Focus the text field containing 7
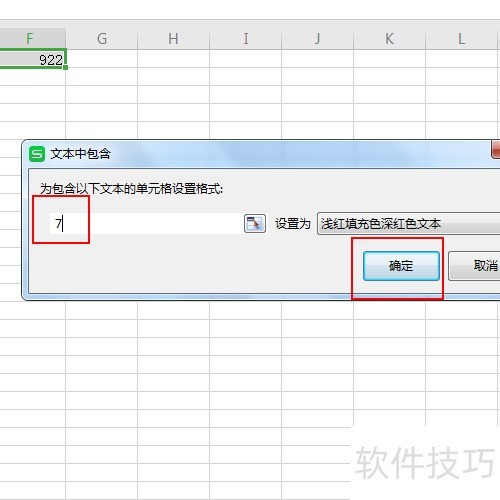The width and height of the screenshot is (500, 500). coord(146,223)
